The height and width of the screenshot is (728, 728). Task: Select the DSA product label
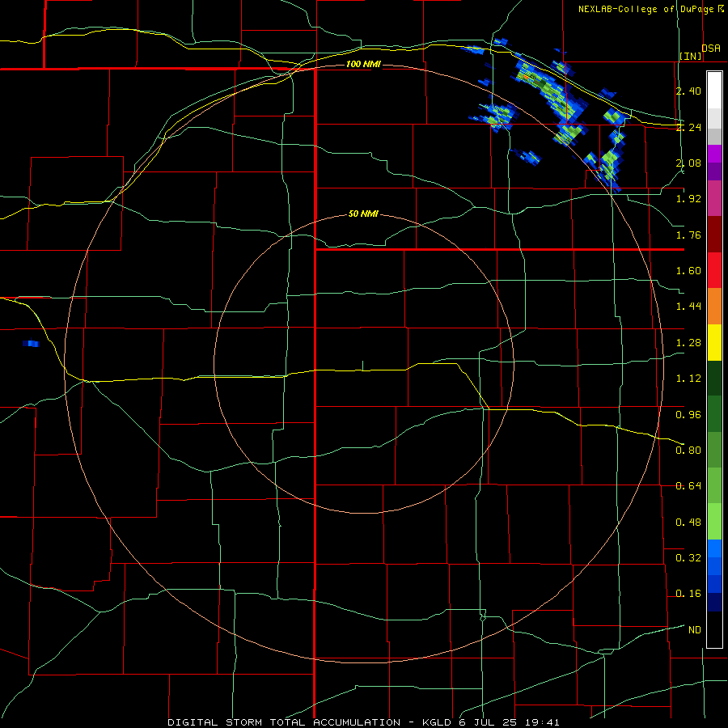[x=711, y=49]
